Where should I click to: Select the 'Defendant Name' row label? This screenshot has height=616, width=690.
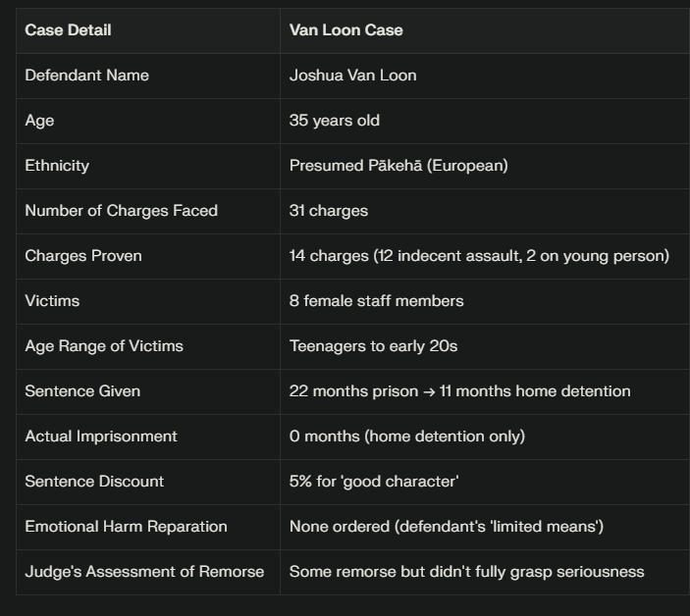(86, 75)
